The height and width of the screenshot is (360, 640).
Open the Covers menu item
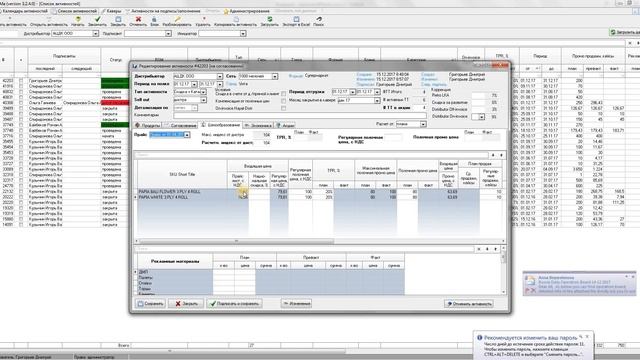coord(111,11)
